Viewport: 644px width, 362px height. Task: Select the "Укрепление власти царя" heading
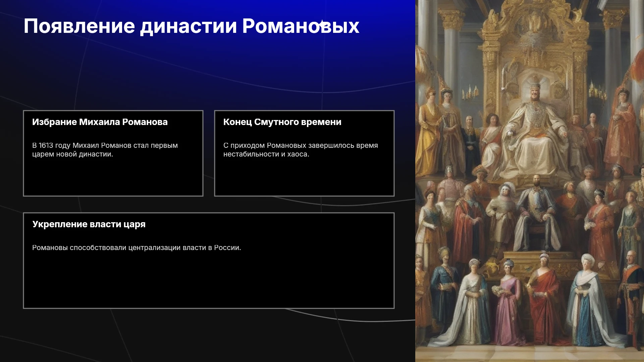click(x=89, y=224)
